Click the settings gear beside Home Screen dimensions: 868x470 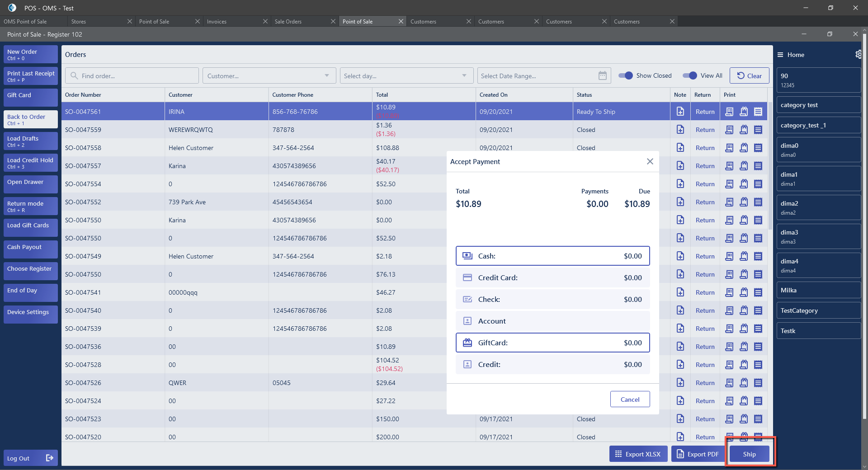pyautogui.click(x=858, y=55)
